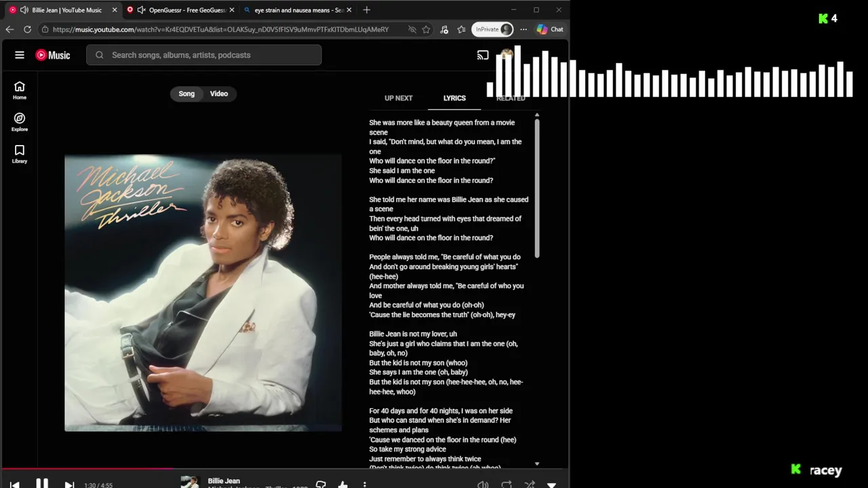This screenshot has width=868, height=488.
Task: Click lyric 'And be careful of what you do (oh-oh)'
Action: (x=427, y=305)
